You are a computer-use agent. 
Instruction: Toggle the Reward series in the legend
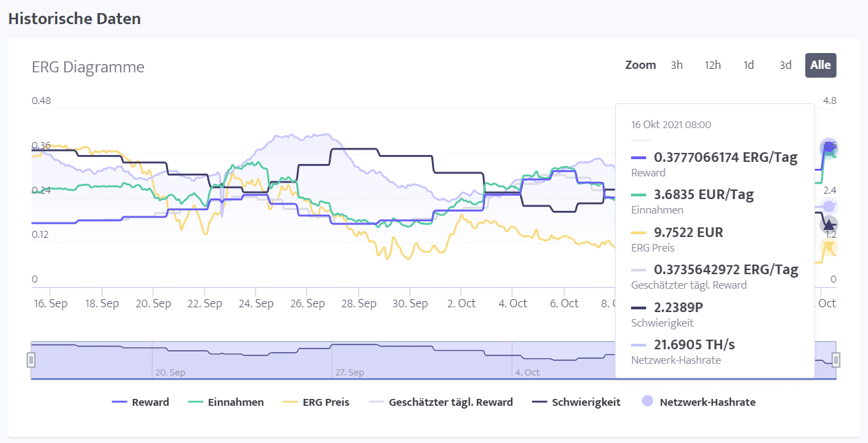click(x=141, y=402)
